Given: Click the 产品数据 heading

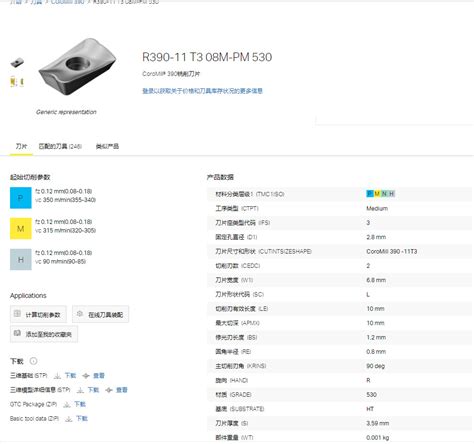Looking at the screenshot, I should (220, 177).
